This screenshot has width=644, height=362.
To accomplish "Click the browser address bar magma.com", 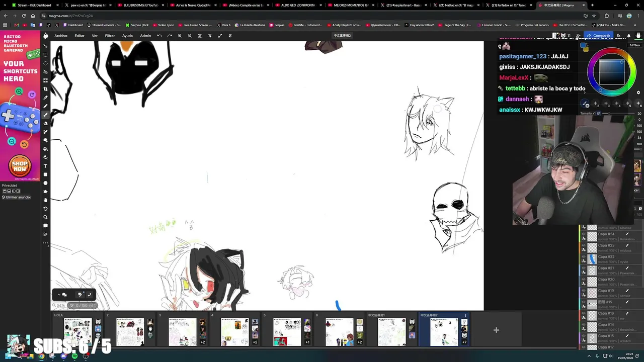I will click(x=302, y=16).
